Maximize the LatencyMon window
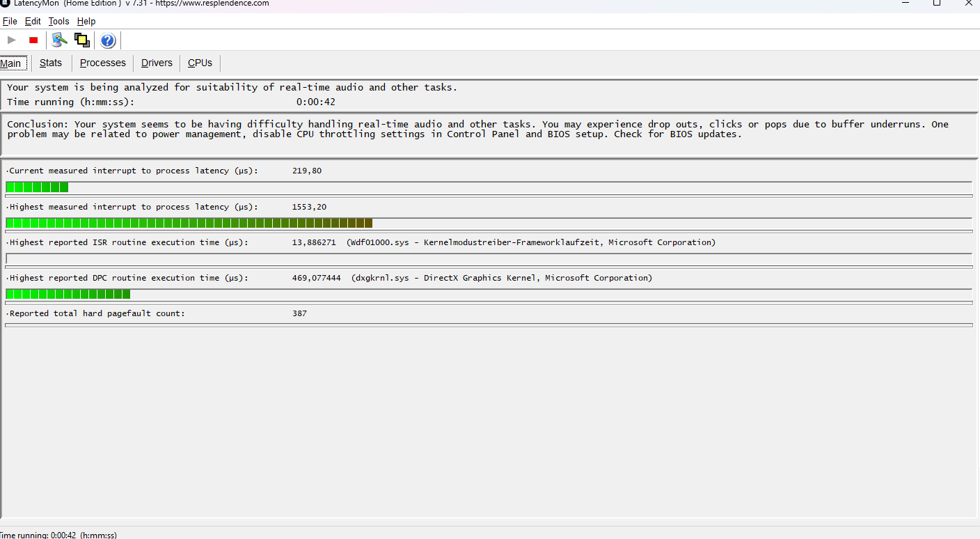This screenshot has height=539, width=980. point(937,3)
